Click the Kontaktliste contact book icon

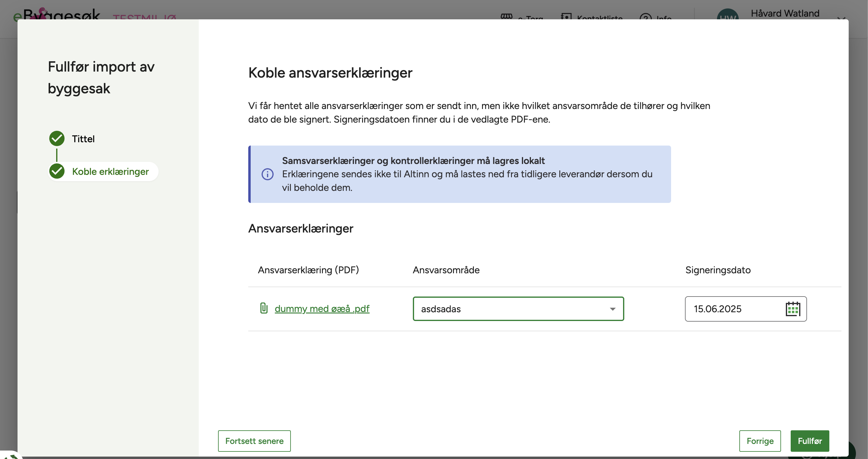(x=566, y=16)
